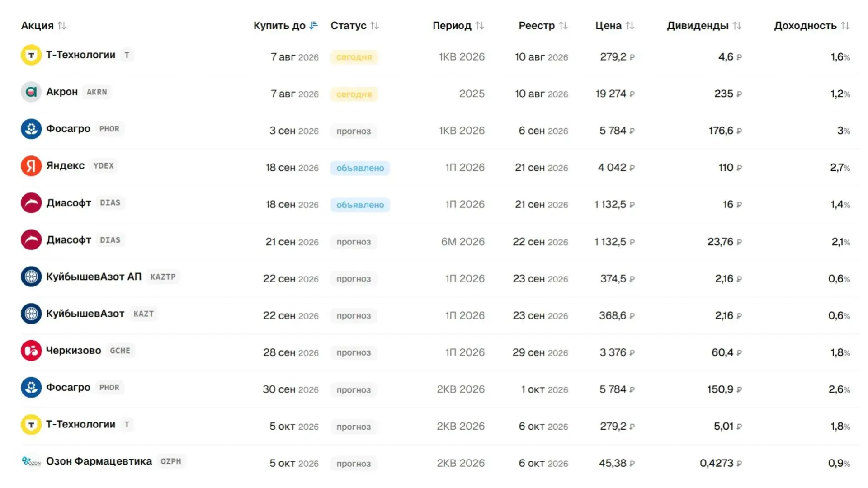Click the объявлено status badge for Яндекс
This screenshot has height=488, width=868.
pyautogui.click(x=360, y=168)
